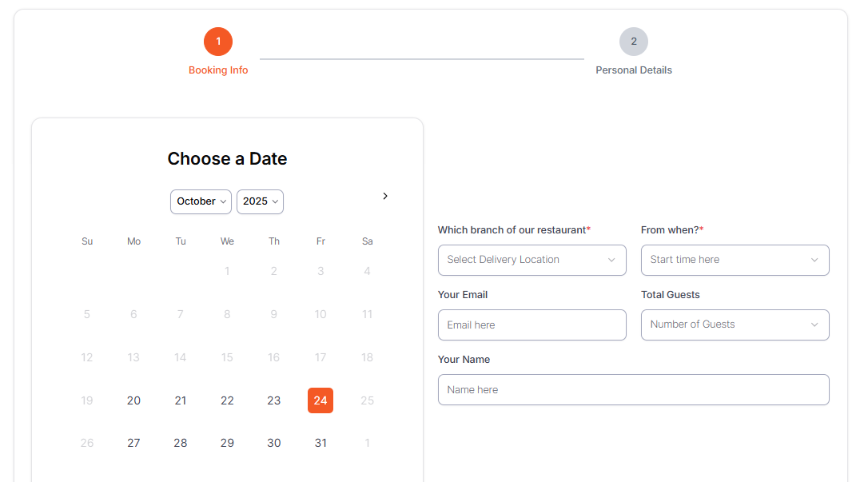The height and width of the screenshot is (482, 868).
Task: Focus the Name here text field
Action: click(633, 389)
